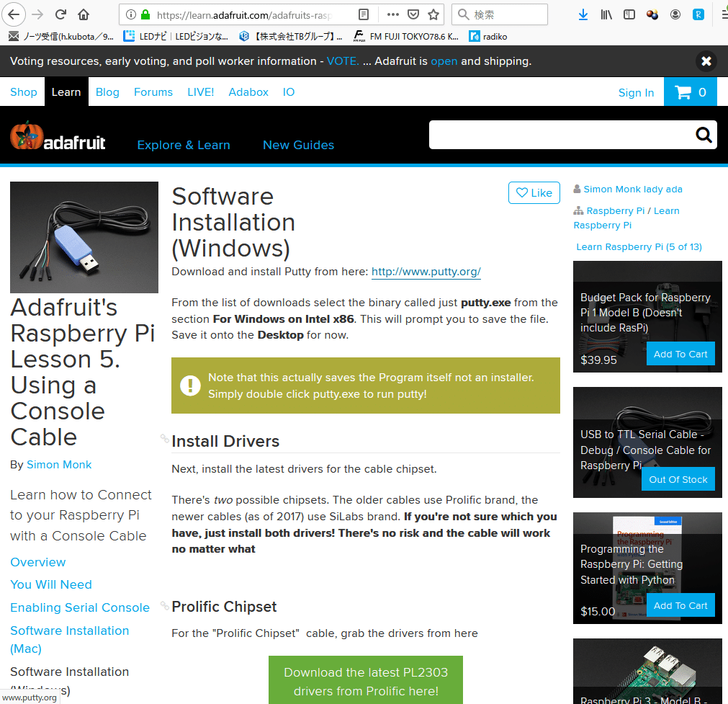The image size is (728, 704).
Task: Open the Overview guide page
Action: [38, 562]
